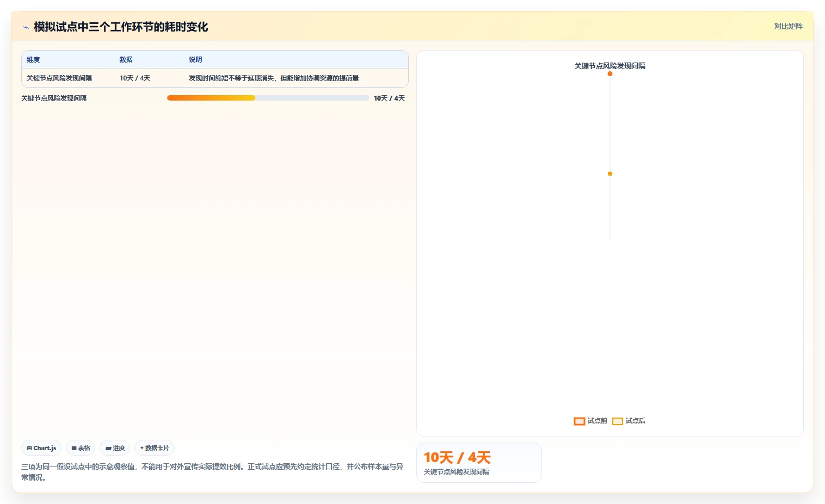This screenshot has height=504, width=825.
Task: Click the 10天 / 4天 table cell
Action: (x=135, y=78)
